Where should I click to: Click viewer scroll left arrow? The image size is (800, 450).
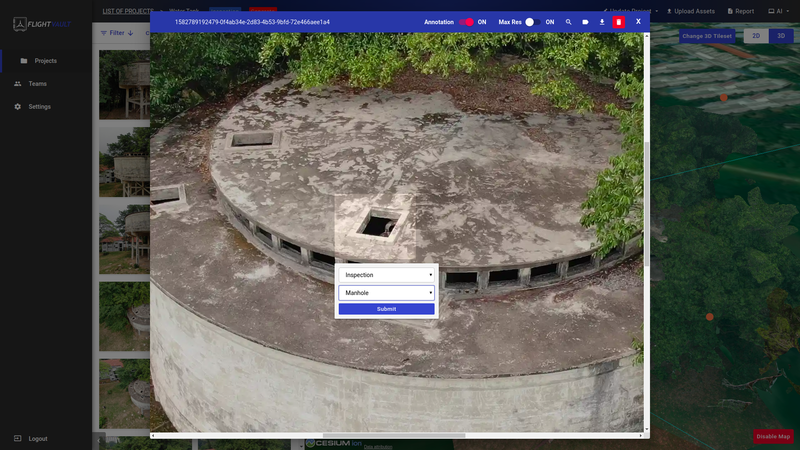point(153,436)
